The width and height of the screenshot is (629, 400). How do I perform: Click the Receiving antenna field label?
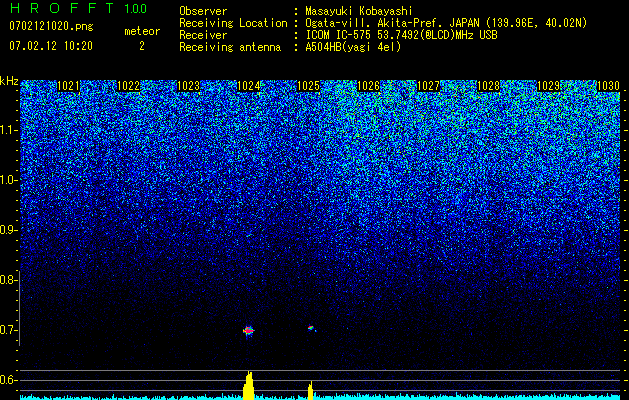(x=230, y=47)
